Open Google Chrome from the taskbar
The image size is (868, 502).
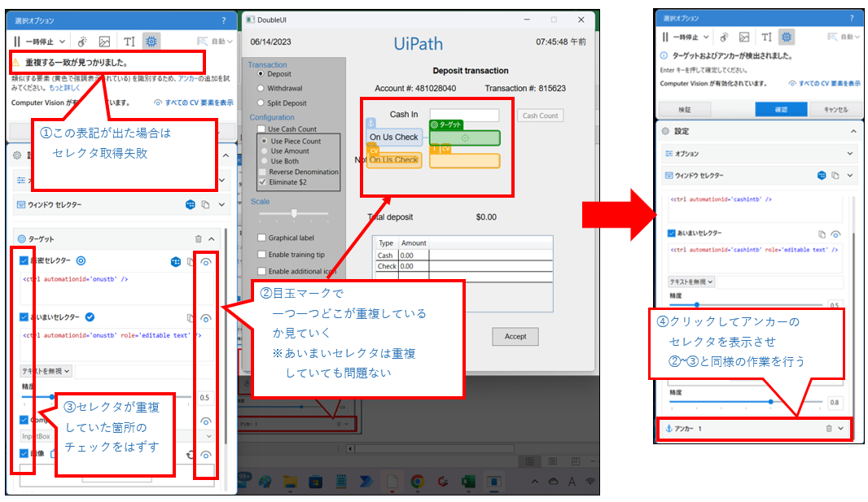417,484
